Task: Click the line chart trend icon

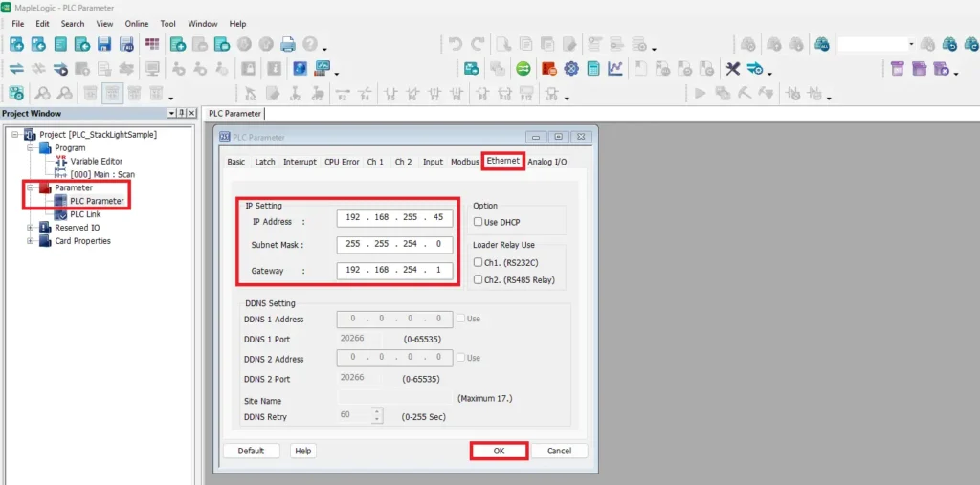Action: coord(615,68)
